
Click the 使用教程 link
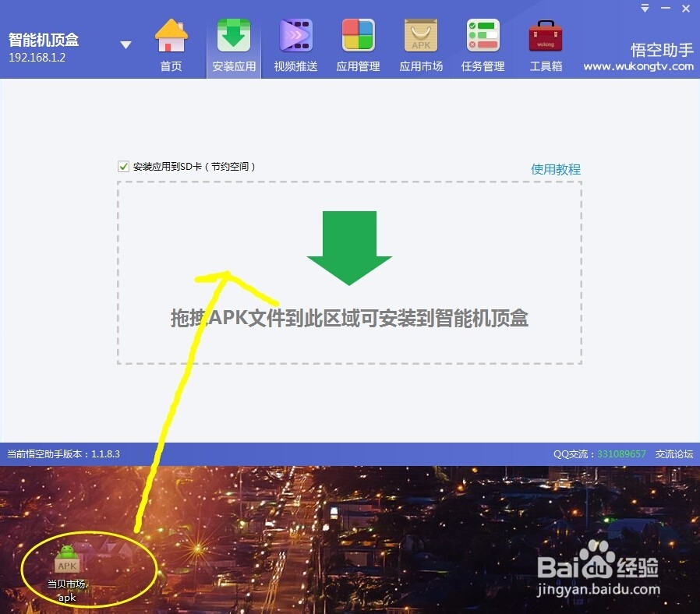tap(555, 169)
